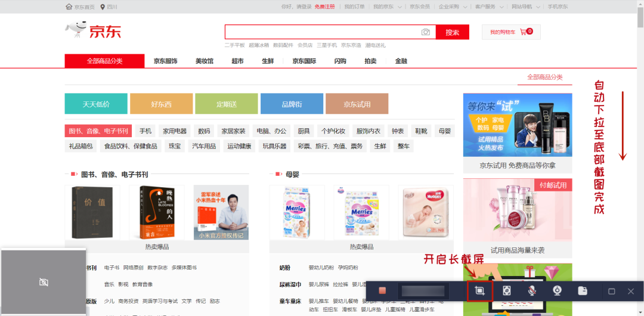
Task: Click the camera icon in search box
Action: point(426,32)
